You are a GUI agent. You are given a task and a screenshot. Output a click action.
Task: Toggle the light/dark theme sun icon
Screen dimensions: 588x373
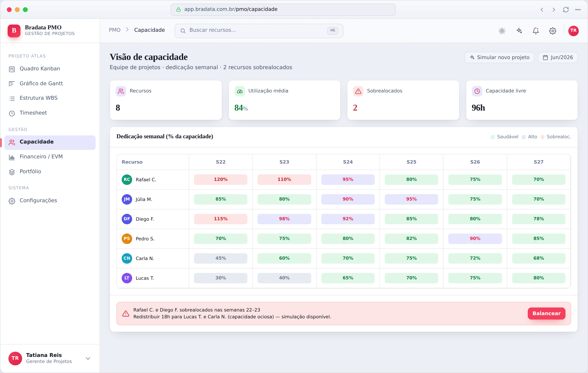pos(502,31)
